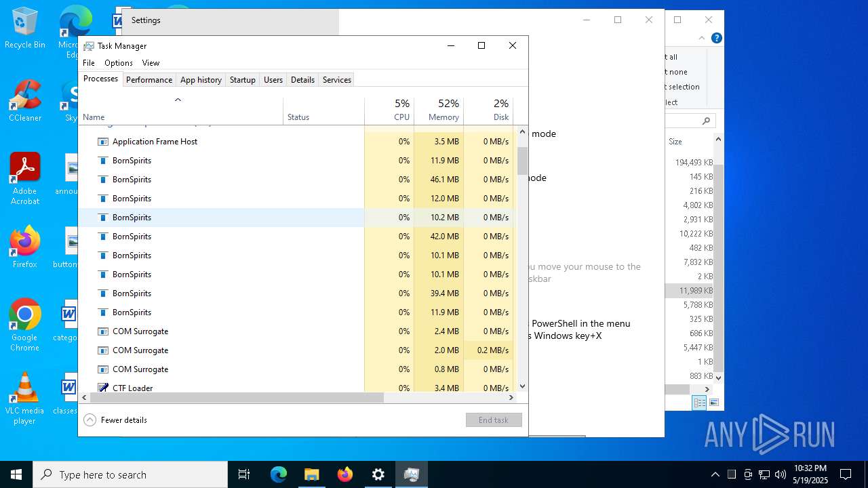This screenshot has height=488, width=868.
Task: Open Microsoft Edge from the taskbar
Action: (x=279, y=474)
